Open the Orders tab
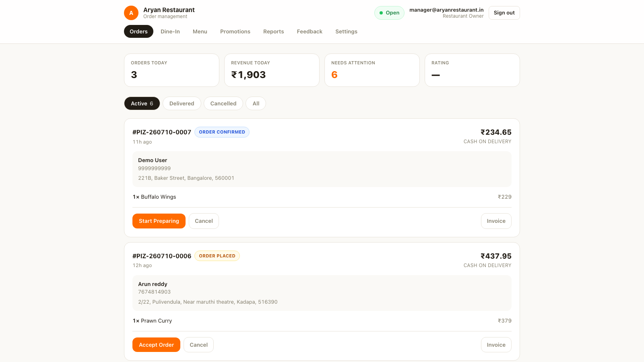Viewport: 644px width, 362px height. tap(138, 31)
